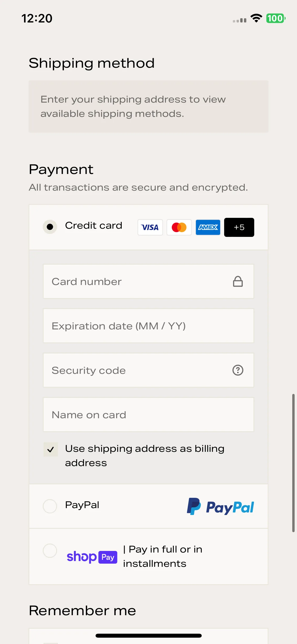
Task: Tap the security code help icon
Action: tap(238, 370)
